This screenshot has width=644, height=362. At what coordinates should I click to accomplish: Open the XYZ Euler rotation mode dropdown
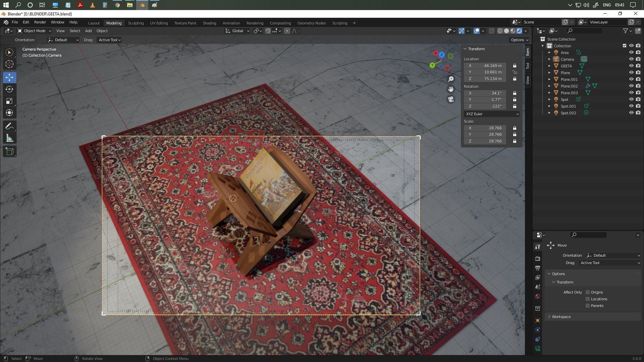491,114
